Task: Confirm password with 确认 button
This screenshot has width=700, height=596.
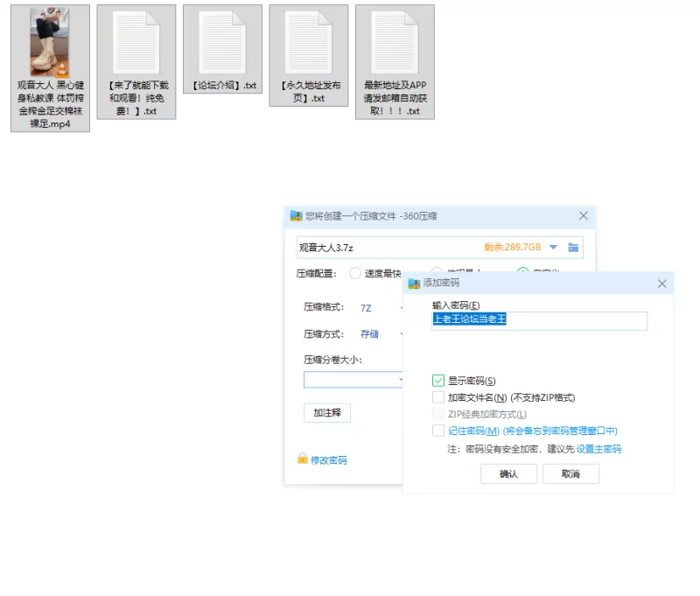Action: pos(508,474)
